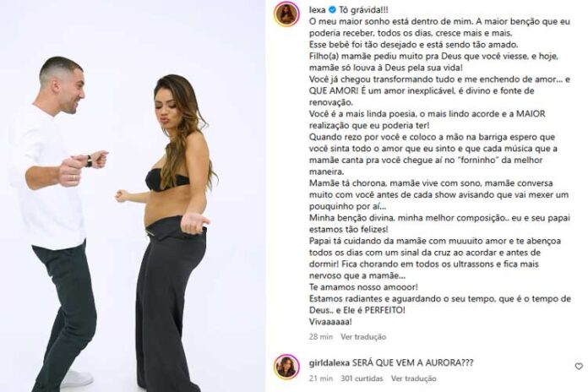Open girldalexa's profile avatar
This screenshot has height=392, width=588.
tap(287, 367)
